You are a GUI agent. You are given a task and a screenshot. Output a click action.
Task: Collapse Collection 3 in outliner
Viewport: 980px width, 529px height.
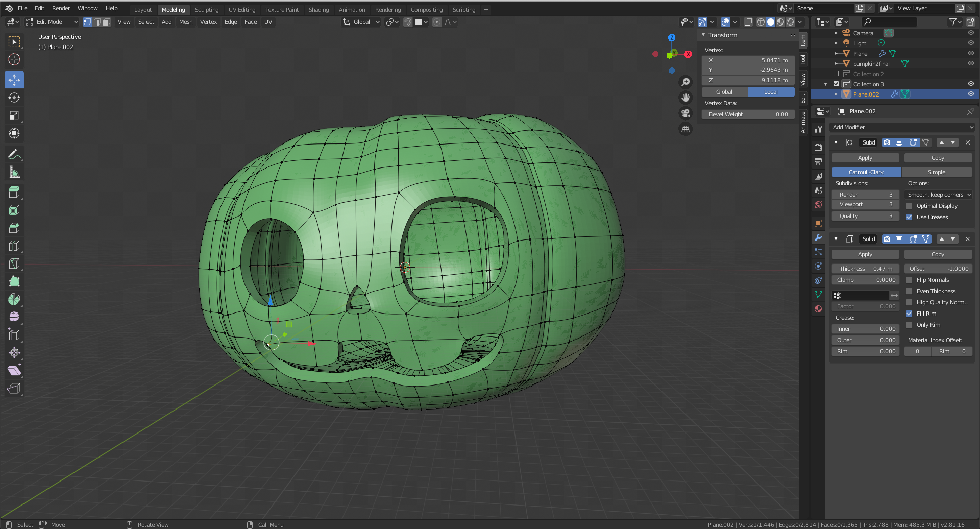825,84
